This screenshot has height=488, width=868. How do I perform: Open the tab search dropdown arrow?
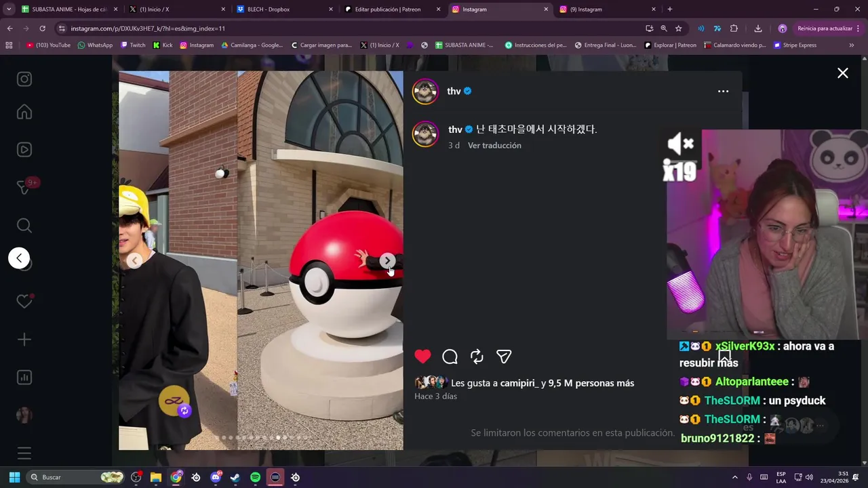[x=9, y=9]
